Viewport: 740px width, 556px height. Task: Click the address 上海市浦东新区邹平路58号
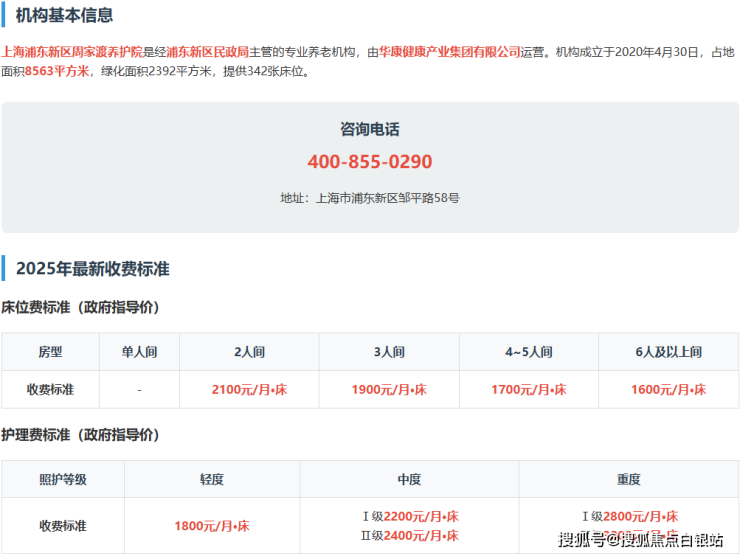387,198
